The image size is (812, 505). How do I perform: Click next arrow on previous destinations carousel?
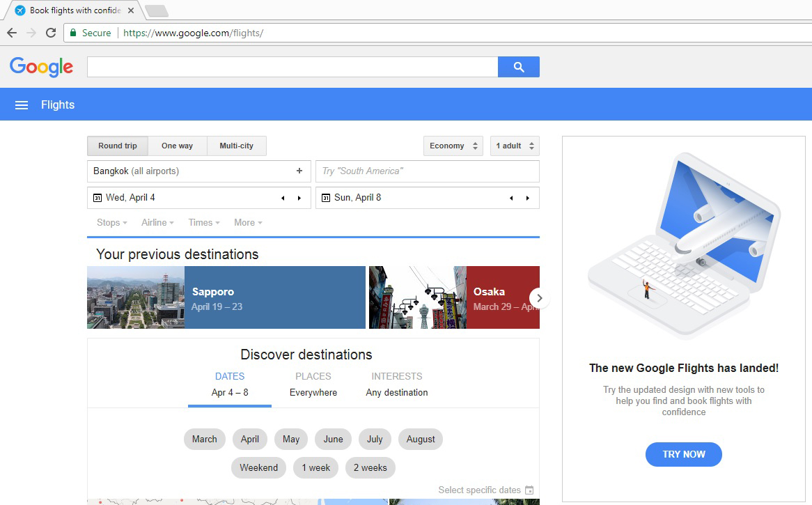(x=539, y=298)
